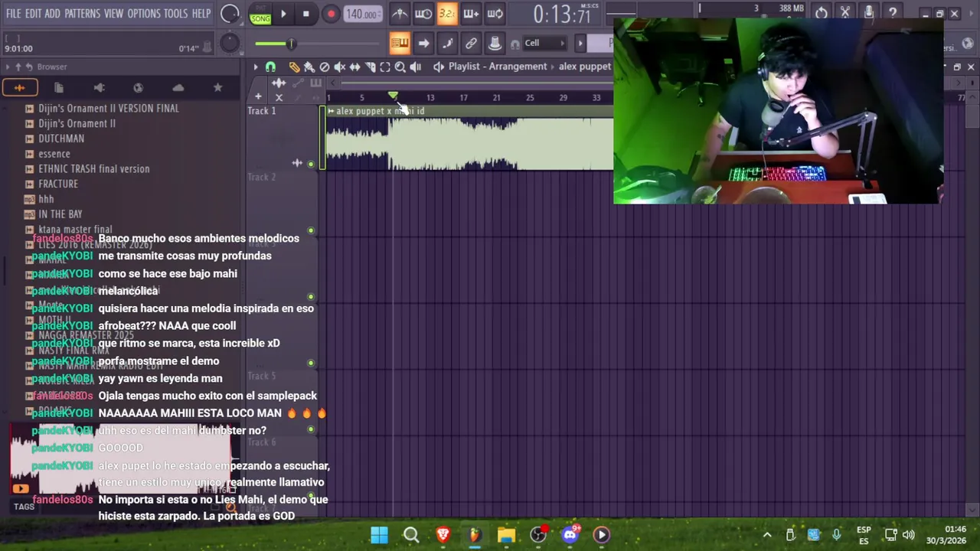Toggle loop recording icon
980x551 pixels.
pyautogui.click(x=495, y=13)
